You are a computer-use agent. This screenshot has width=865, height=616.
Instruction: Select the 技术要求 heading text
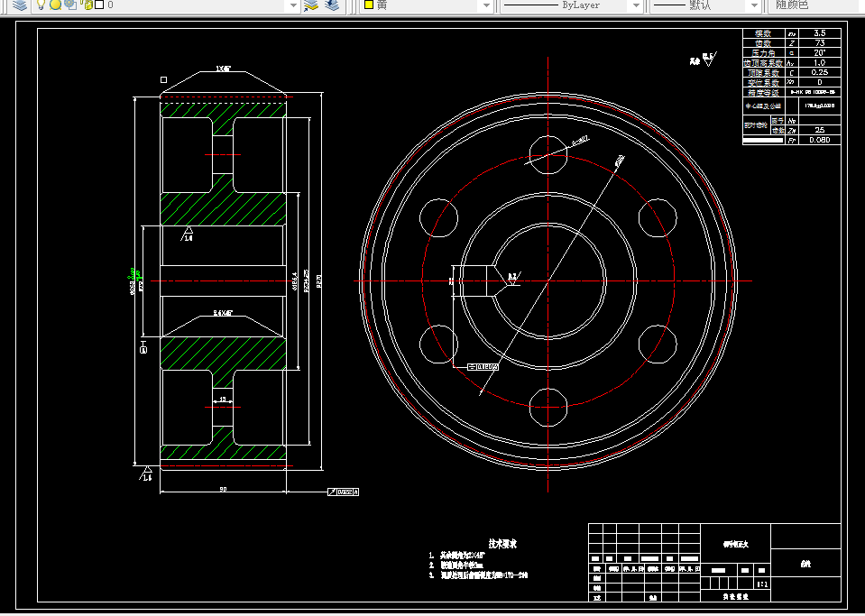pos(502,544)
